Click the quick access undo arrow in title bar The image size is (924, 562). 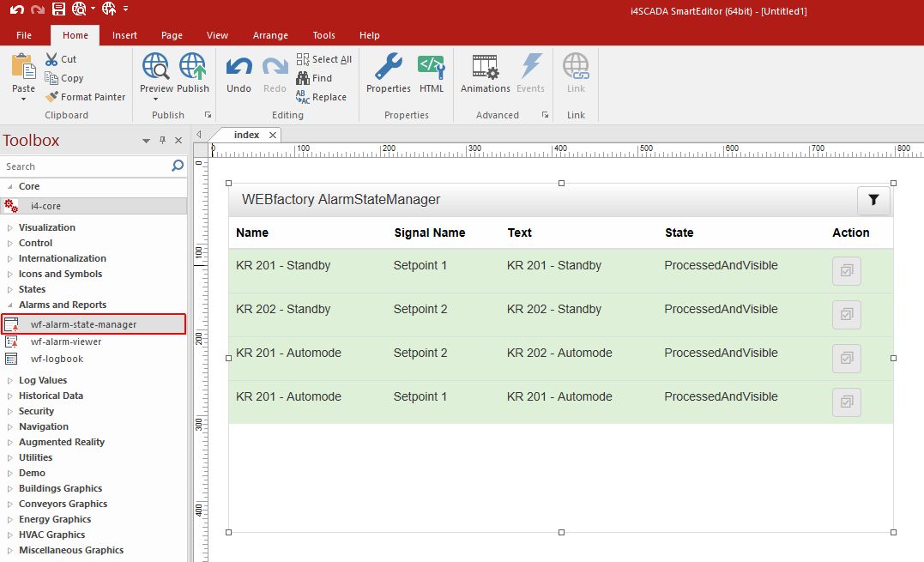click(17, 9)
